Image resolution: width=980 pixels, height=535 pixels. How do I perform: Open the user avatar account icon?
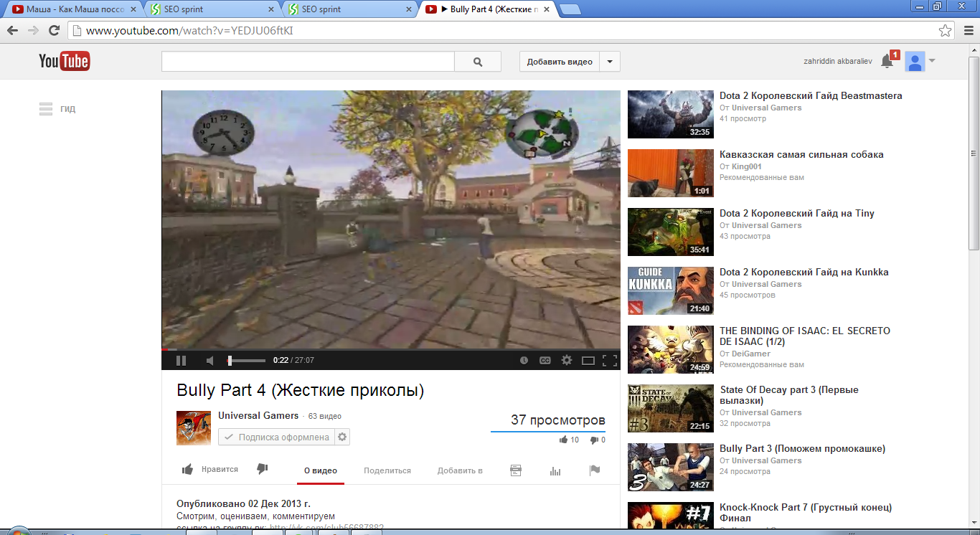click(915, 62)
